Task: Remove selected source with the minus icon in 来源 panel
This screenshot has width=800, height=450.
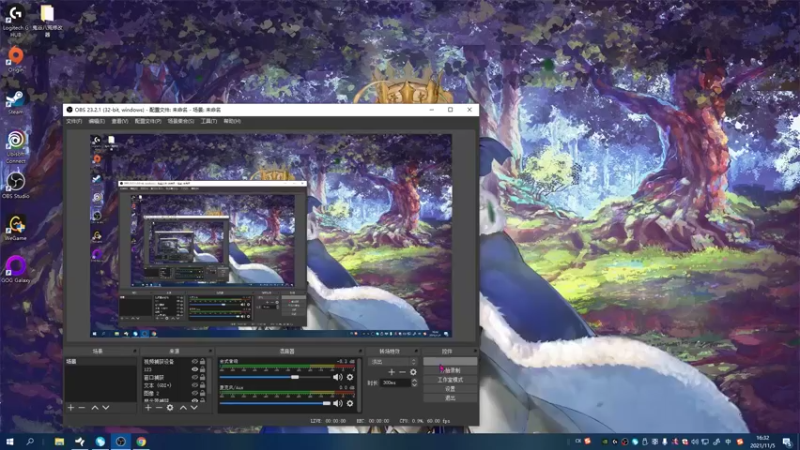Action: point(159,408)
